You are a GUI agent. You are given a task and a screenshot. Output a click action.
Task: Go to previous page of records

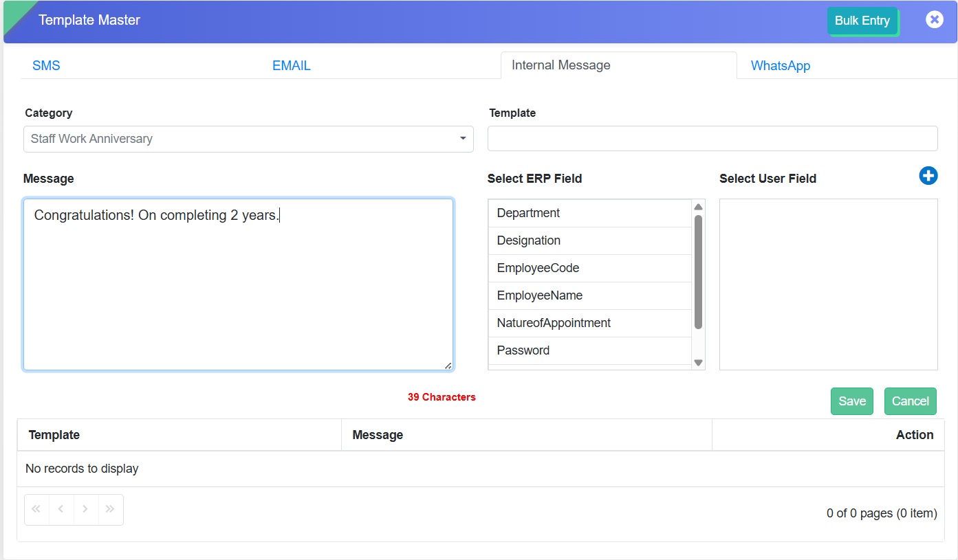pyautogui.click(x=61, y=509)
